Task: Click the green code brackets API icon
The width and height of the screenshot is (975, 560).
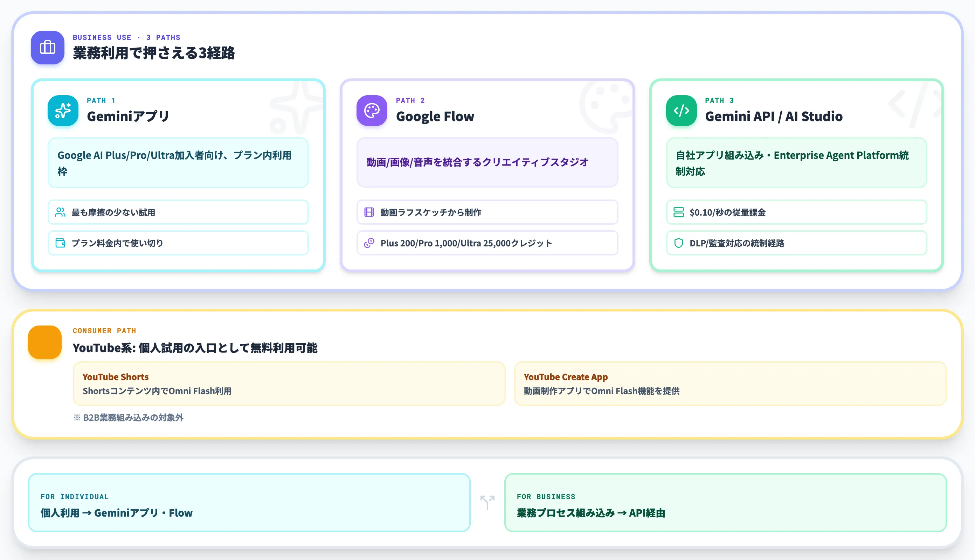Action: point(681,110)
